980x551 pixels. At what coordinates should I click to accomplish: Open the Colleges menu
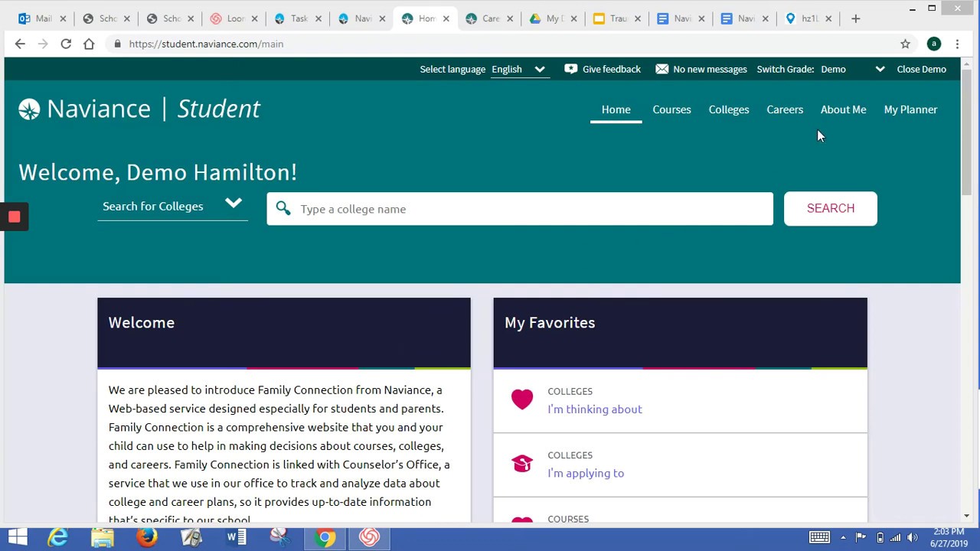pos(729,109)
